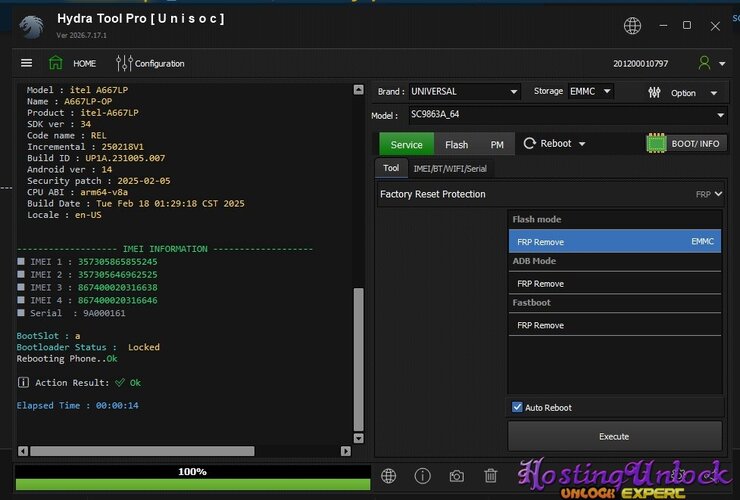Viewport: 740px width, 500px height.
Task: Click the IMEI 2 square marker
Action: pos(21,274)
